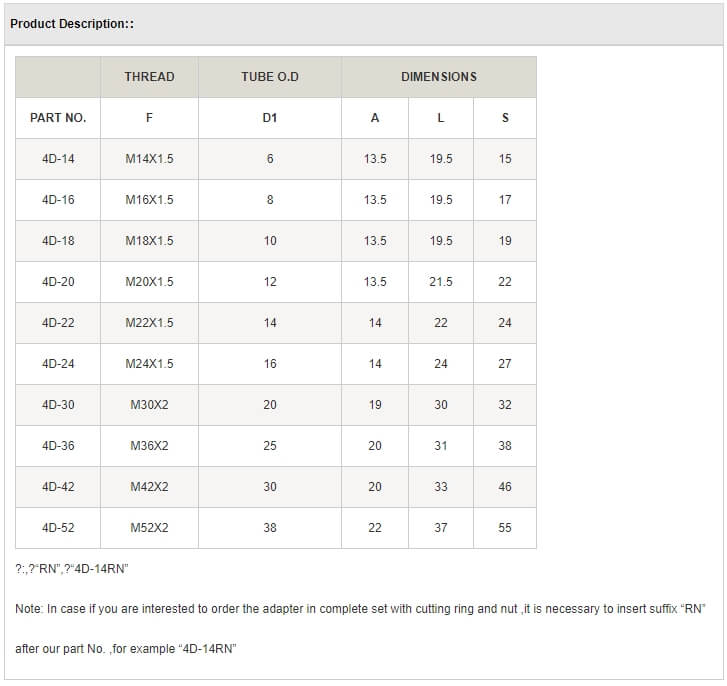This screenshot has width=727, height=686.
Task: Select the D1 sub-header cell
Action: click(270, 118)
